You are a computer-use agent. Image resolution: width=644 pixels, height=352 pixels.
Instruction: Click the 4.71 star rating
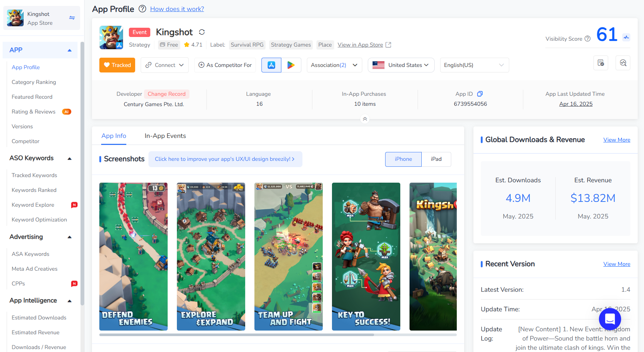(193, 45)
